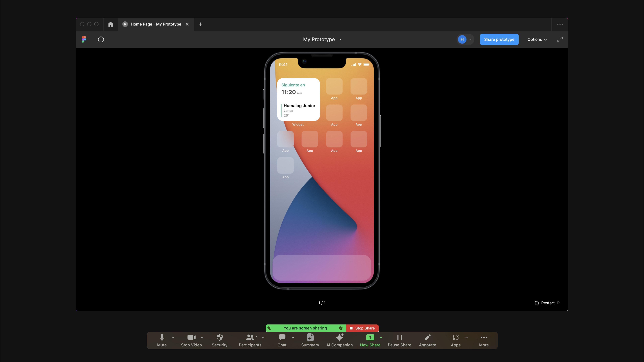Expand share options arrow beside New Share
The image size is (644, 362).
381,337
